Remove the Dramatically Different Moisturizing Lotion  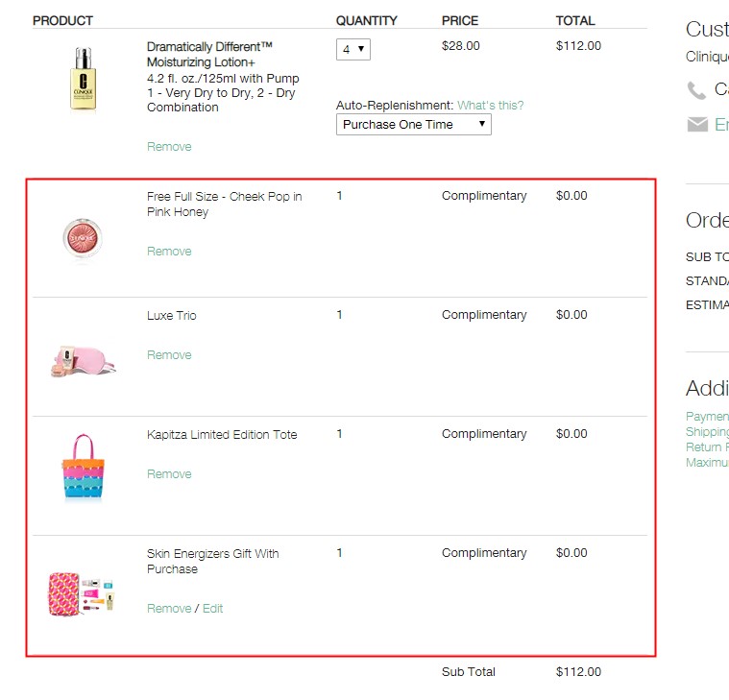tap(169, 147)
